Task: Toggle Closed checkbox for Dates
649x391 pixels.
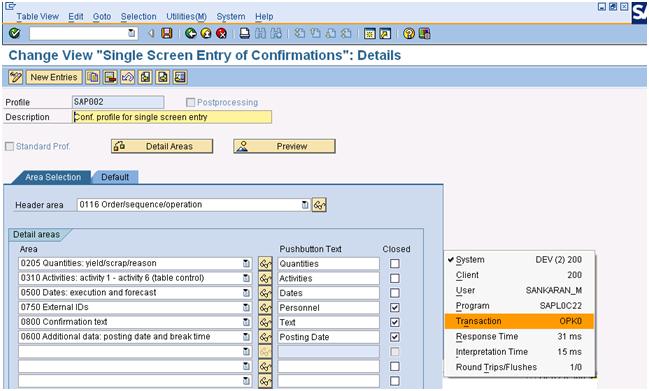Action: pos(395,293)
